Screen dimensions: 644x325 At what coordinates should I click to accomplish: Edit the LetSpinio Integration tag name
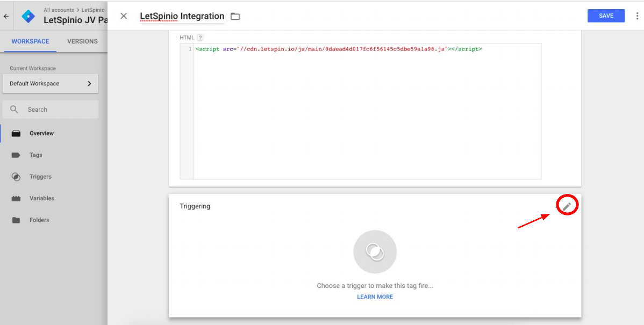coord(182,16)
